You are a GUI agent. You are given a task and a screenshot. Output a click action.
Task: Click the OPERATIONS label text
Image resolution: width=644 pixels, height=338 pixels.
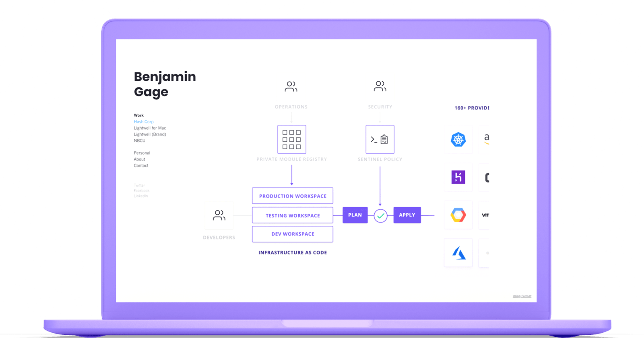291,107
